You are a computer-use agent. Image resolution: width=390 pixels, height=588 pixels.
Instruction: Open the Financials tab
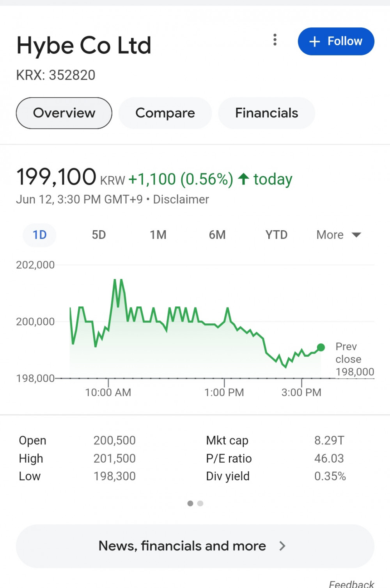pyautogui.click(x=266, y=113)
